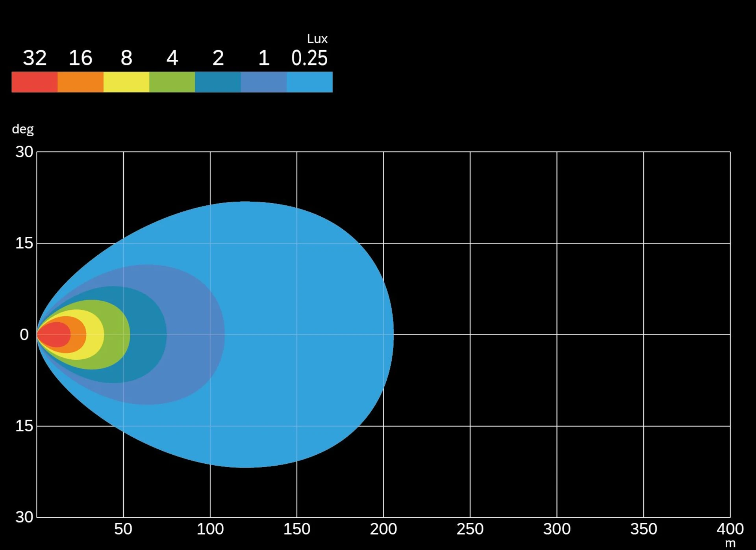The width and height of the screenshot is (756, 550).
Task: Click the 0 degree axis label
Action: (x=24, y=334)
